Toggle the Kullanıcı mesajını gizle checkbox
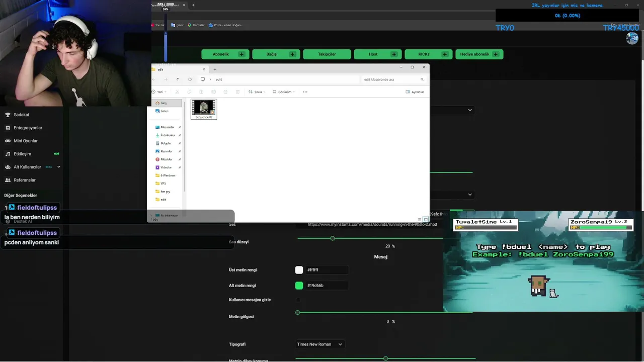Screen dimensions: 644x362 (298, 300)
